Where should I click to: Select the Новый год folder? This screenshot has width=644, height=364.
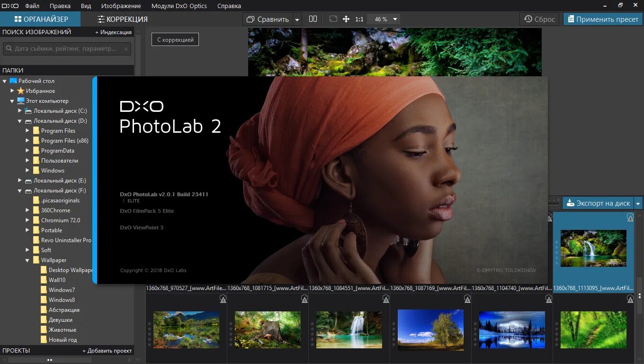(x=63, y=340)
